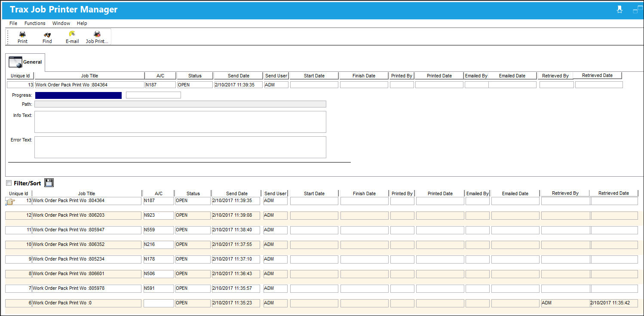Click A/C cell N559
The width and height of the screenshot is (644, 316).
click(159, 230)
